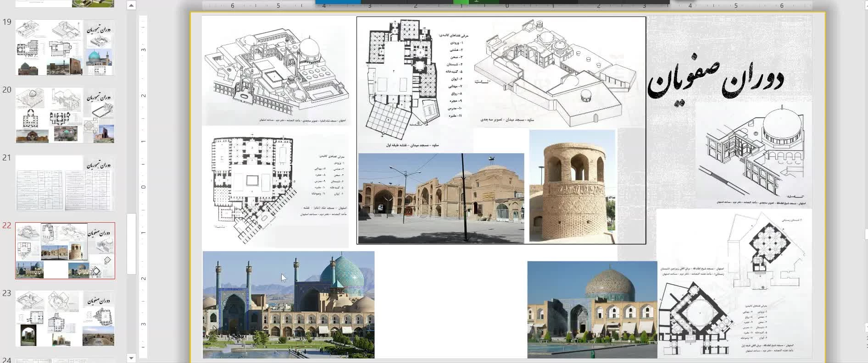Open slide 19 thumbnail in the slide panel
The width and height of the screenshot is (868, 363).
65,47
